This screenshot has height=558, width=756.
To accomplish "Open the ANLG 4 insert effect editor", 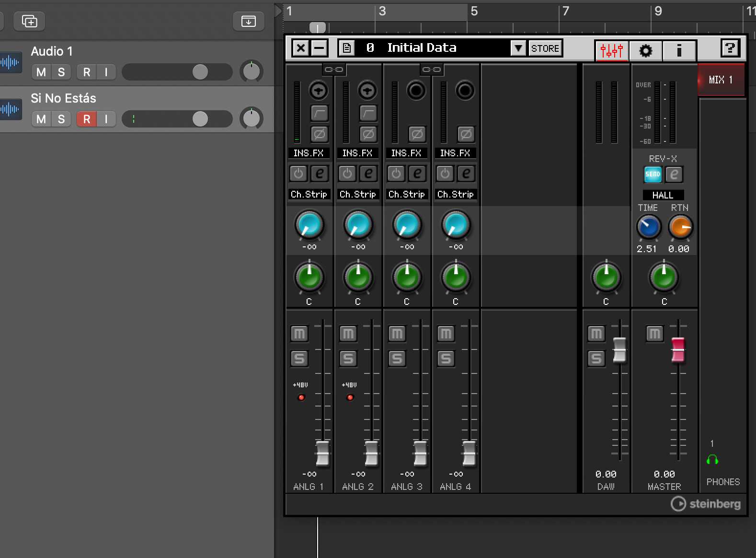I will pos(466,173).
